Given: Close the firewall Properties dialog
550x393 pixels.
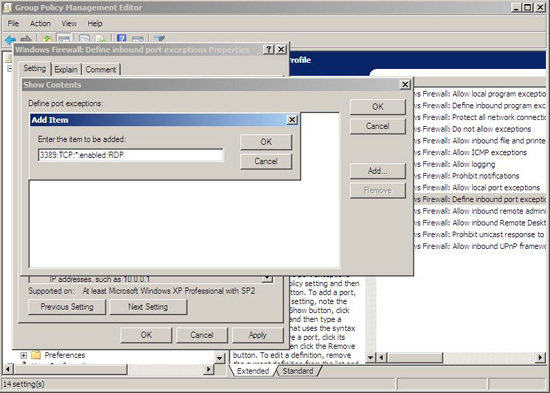Looking at the screenshot, I should click(x=281, y=49).
